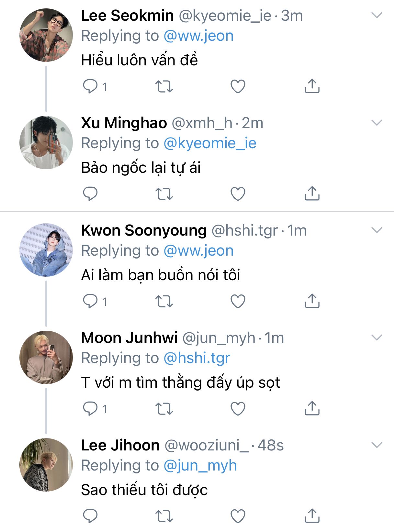Reply to Lee Jihoon's tweet
394x532 pixels.
90,516
